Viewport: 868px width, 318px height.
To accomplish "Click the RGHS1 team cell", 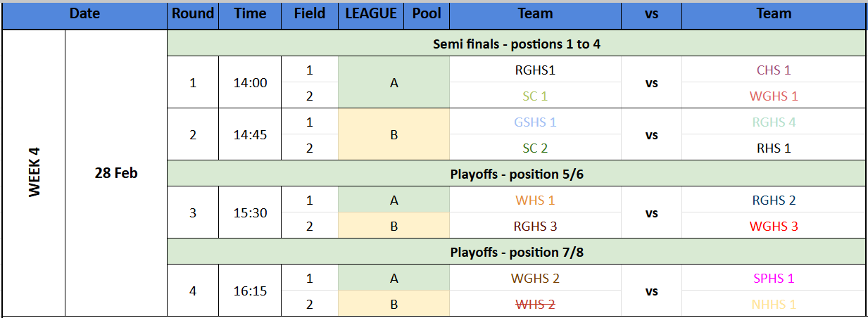I will (535, 70).
